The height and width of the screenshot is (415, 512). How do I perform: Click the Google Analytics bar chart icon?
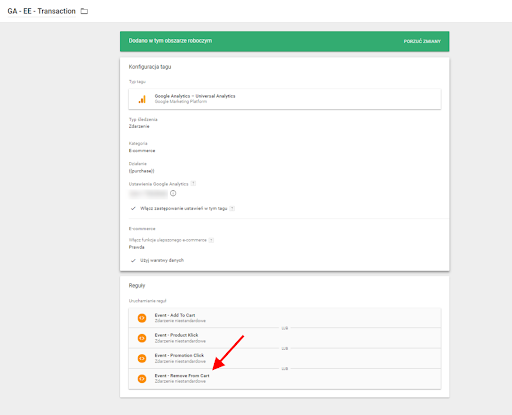coord(142,99)
